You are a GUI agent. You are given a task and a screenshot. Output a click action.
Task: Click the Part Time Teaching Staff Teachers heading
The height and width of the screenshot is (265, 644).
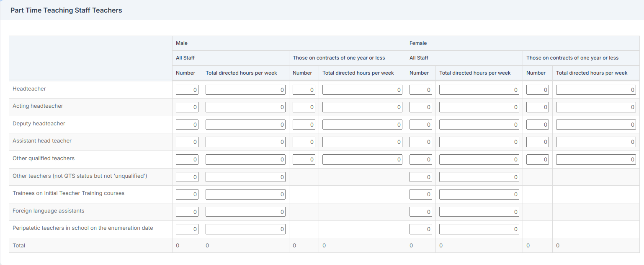pyautogui.click(x=66, y=10)
